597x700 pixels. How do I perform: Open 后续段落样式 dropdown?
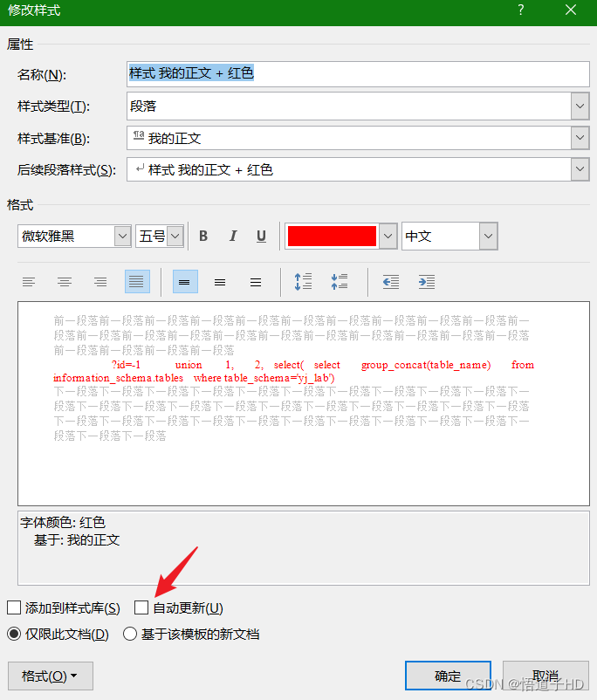580,169
